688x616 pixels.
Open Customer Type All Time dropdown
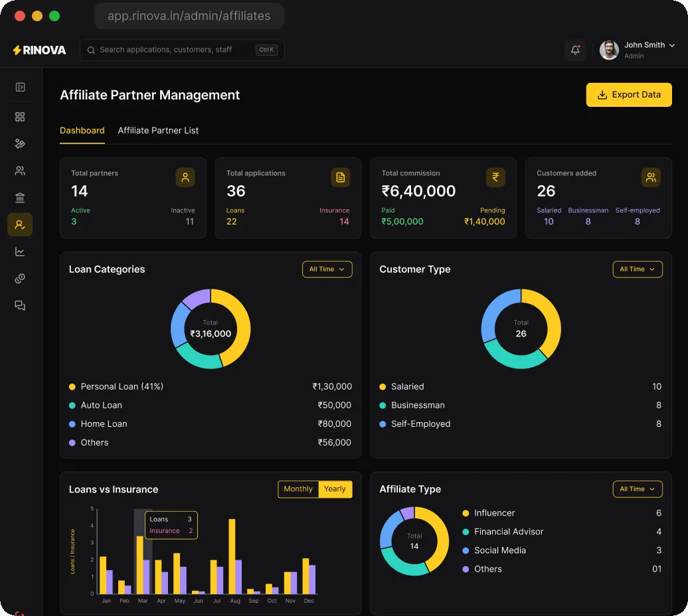638,269
